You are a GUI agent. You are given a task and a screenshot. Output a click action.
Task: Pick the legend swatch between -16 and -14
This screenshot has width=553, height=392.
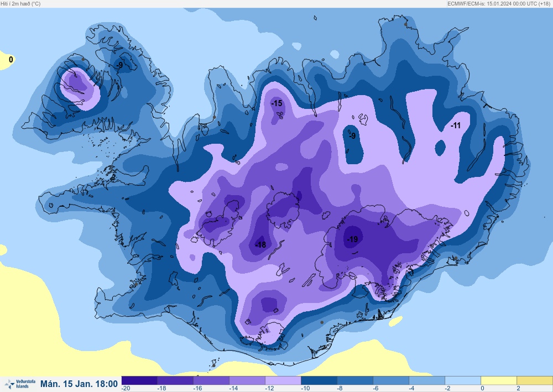211,380
